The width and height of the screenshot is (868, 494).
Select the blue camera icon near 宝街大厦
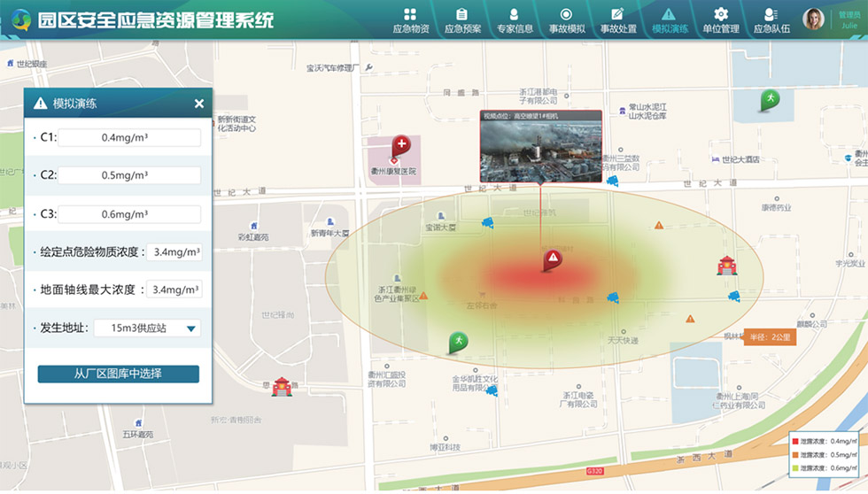click(487, 223)
